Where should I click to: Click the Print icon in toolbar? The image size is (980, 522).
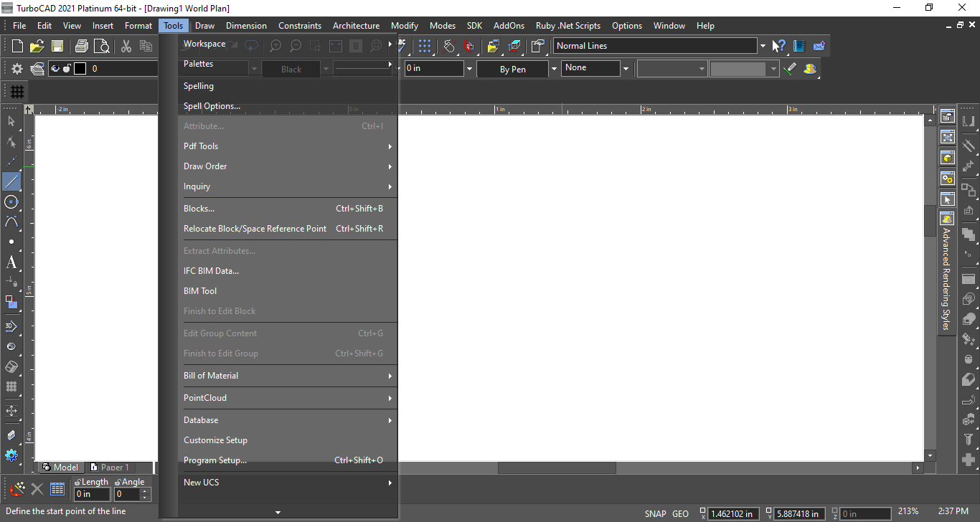[x=82, y=46]
